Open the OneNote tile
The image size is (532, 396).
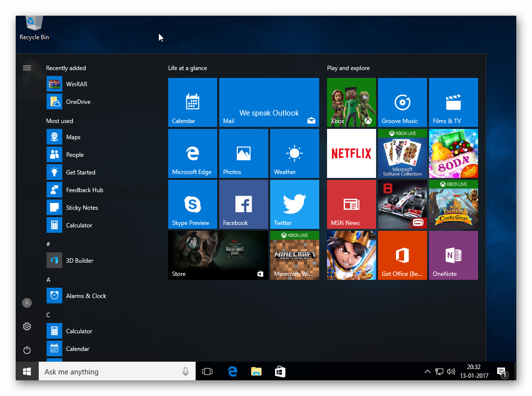point(453,255)
